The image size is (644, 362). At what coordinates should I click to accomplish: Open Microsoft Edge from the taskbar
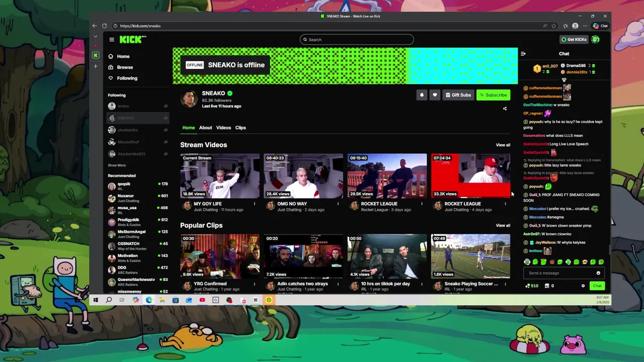coord(149,300)
